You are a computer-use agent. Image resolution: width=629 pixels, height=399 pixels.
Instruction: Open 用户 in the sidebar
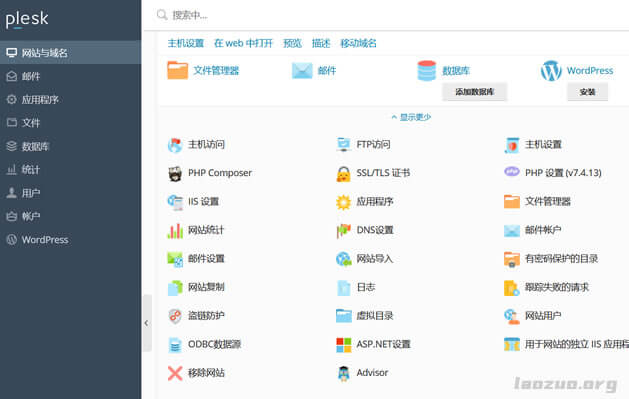[71, 193]
